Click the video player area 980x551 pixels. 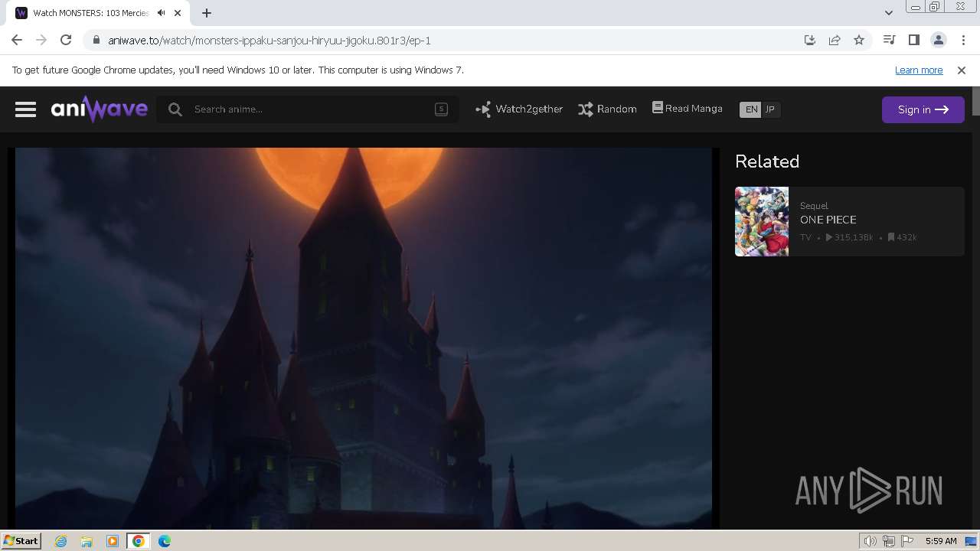click(364, 338)
